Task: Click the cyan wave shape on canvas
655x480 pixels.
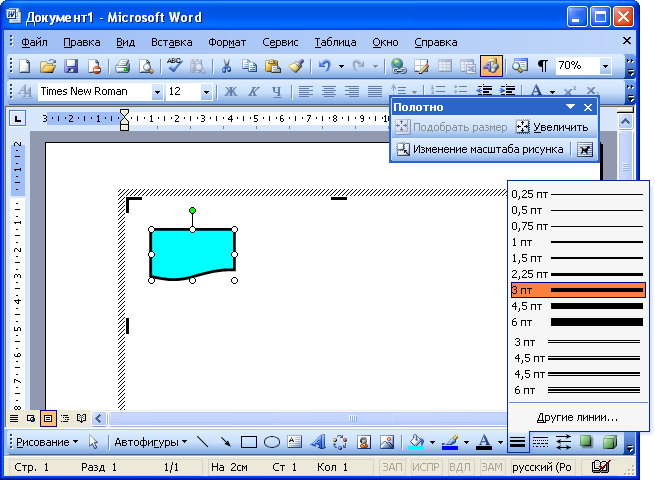Action: 192,252
